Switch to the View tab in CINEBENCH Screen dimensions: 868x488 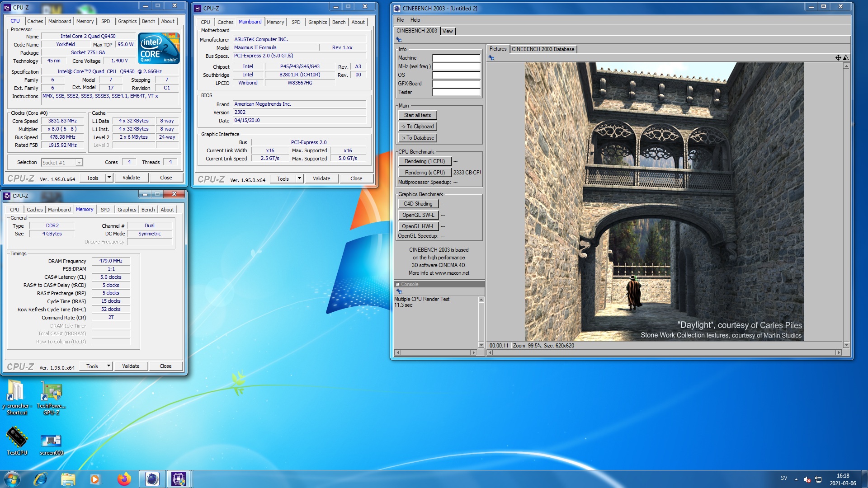[448, 31]
